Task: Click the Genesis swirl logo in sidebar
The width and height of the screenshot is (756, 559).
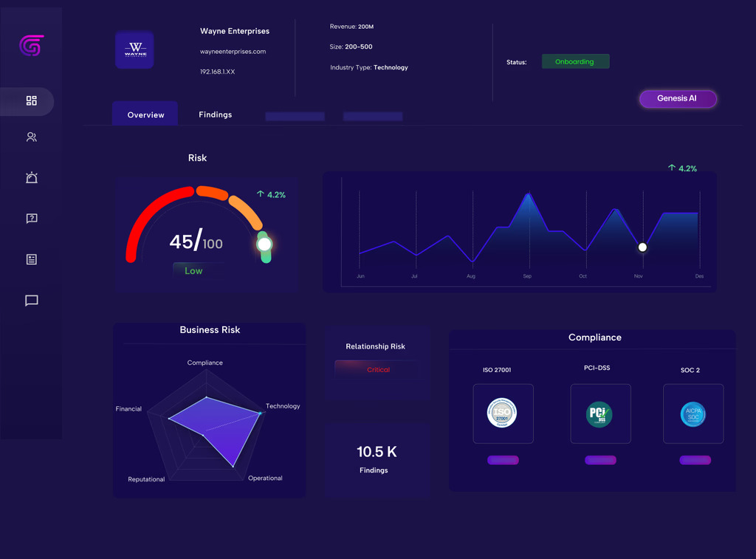Action: coord(32,46)
